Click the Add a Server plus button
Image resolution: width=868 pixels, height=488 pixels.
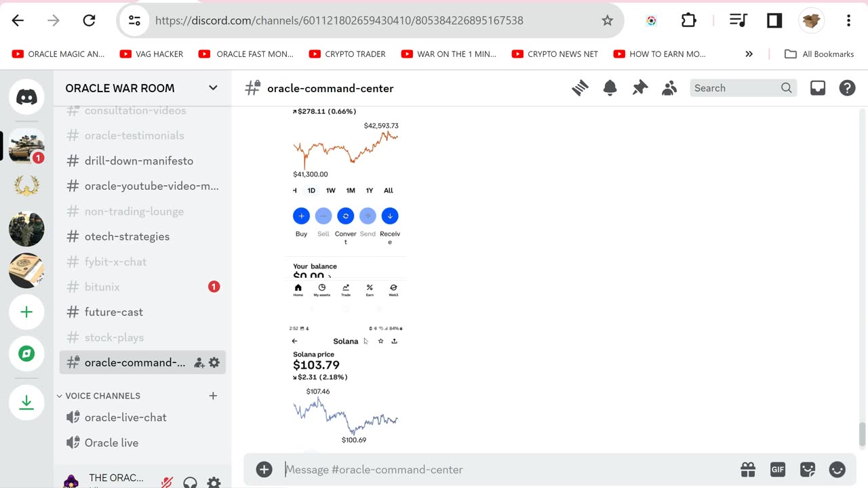click(x=26, y=312)
